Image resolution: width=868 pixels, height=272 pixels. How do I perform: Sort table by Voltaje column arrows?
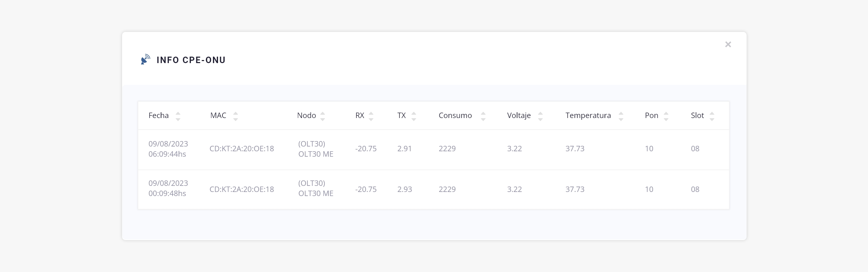click(x=540, y=116)
